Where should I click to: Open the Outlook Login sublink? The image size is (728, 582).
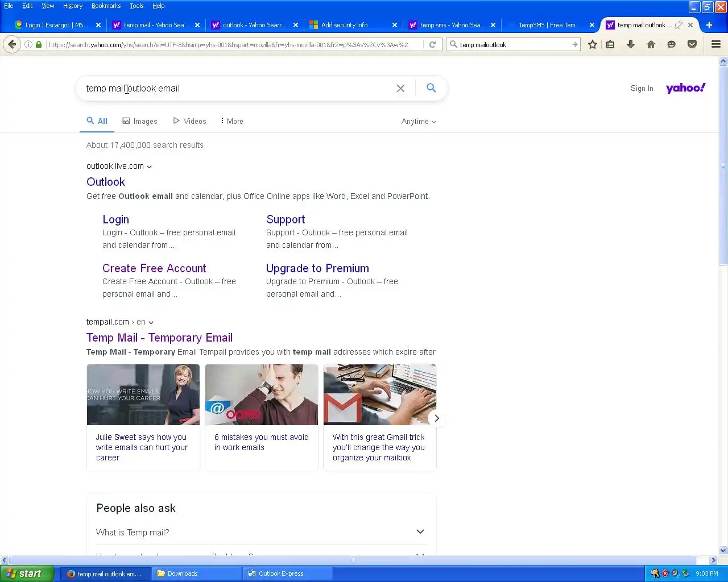coord(115,219)
